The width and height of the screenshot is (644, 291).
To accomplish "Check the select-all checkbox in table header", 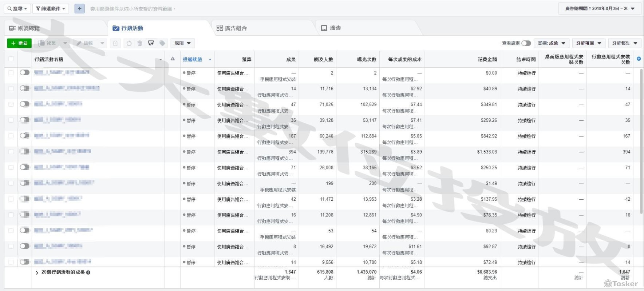I will point(11,59).
